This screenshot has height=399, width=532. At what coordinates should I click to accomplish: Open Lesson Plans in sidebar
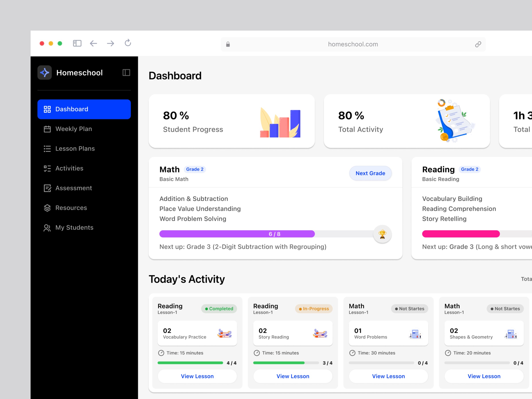click(x=75, y=149)
